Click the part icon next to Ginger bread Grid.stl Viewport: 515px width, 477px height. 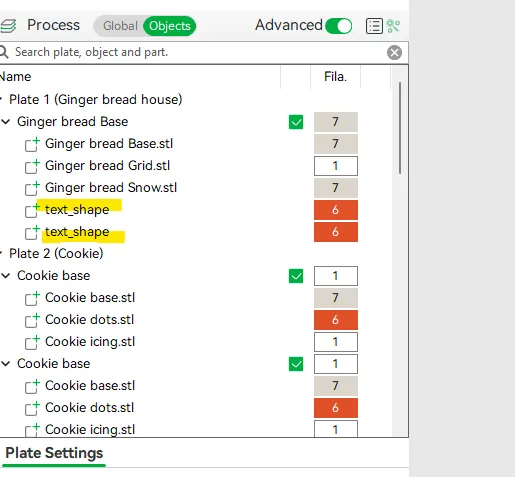32,166
